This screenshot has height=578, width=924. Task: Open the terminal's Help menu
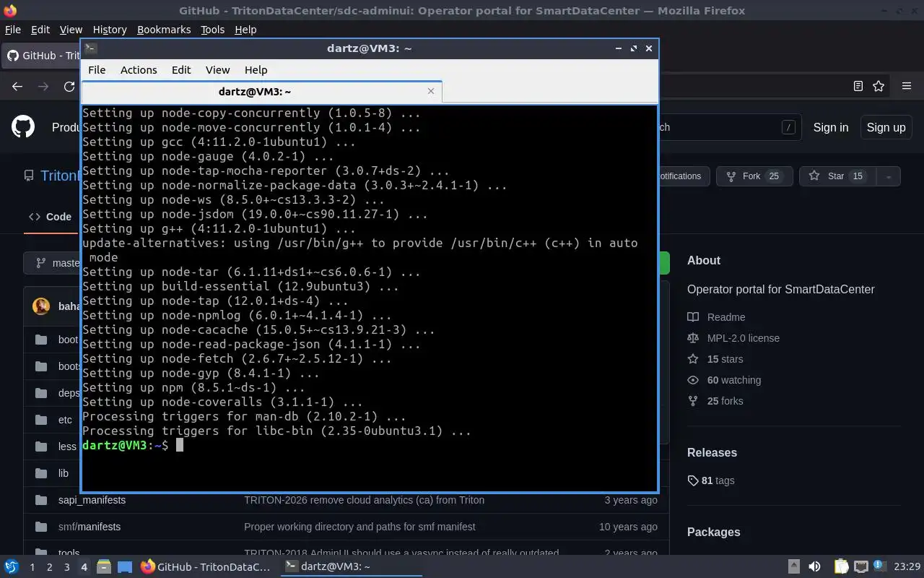pos(256,70)
